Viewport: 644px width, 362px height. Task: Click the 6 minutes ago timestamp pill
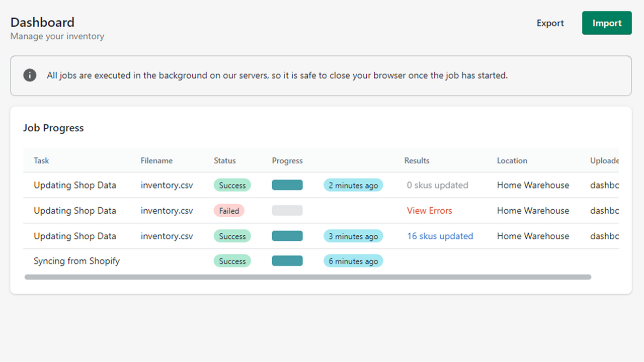[x=353, y=260]
